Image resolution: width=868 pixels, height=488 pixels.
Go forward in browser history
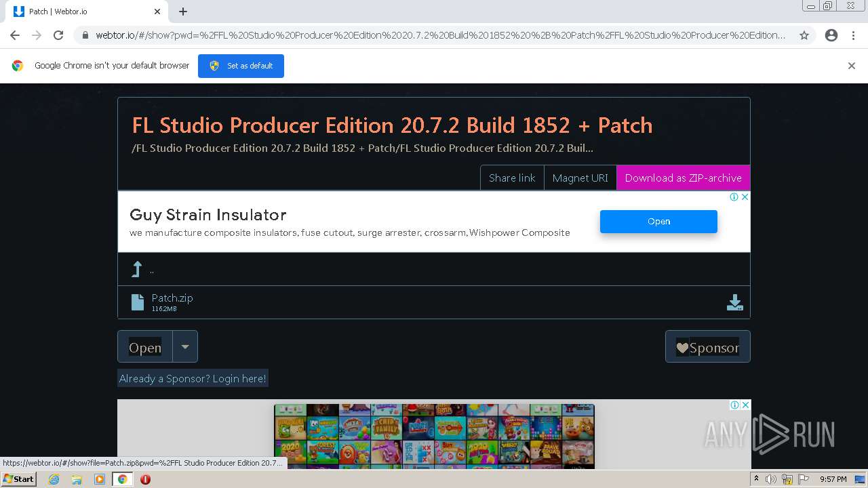tap(37, 35)
